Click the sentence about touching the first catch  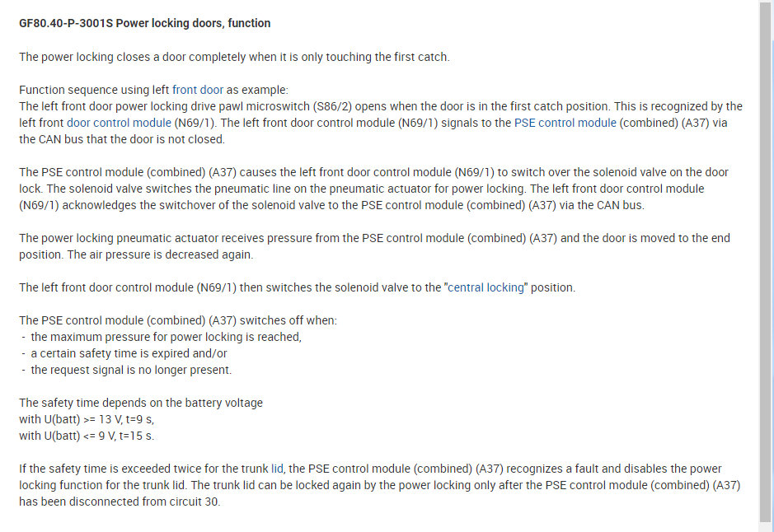click(x=235, y=57)
